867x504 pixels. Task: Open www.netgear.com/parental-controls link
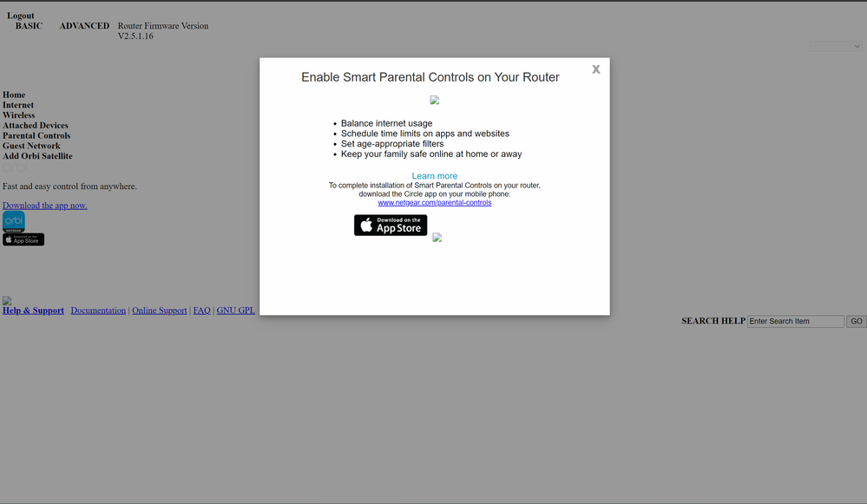click(435, 203)
